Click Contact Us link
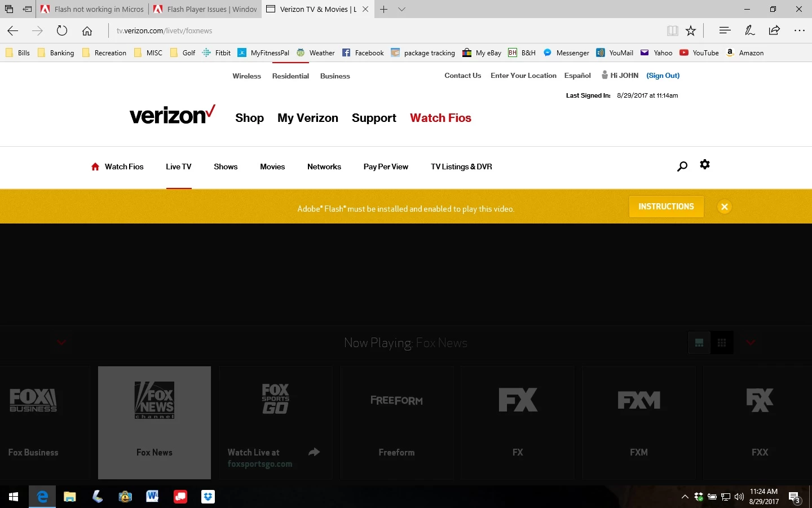 coord(462,76)
